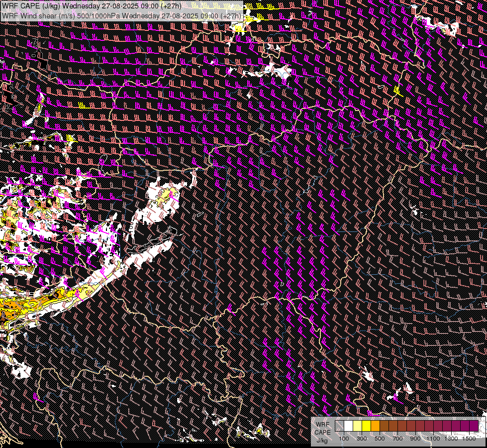Image resolution: width=487 pixels, height=448 pixels.
Task: Click the legend value 1500
Action: click(469, 439)
